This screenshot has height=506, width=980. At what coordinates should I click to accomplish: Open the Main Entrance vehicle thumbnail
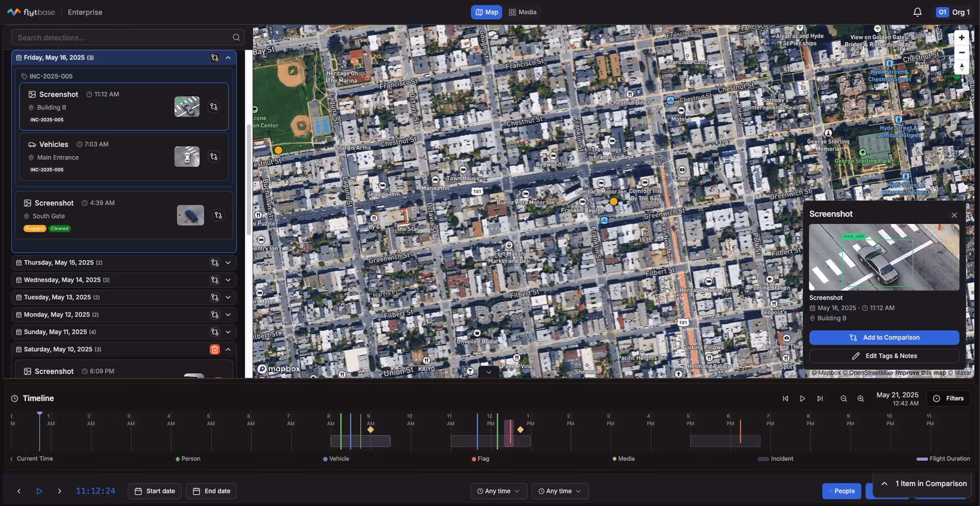click(187, 157)
